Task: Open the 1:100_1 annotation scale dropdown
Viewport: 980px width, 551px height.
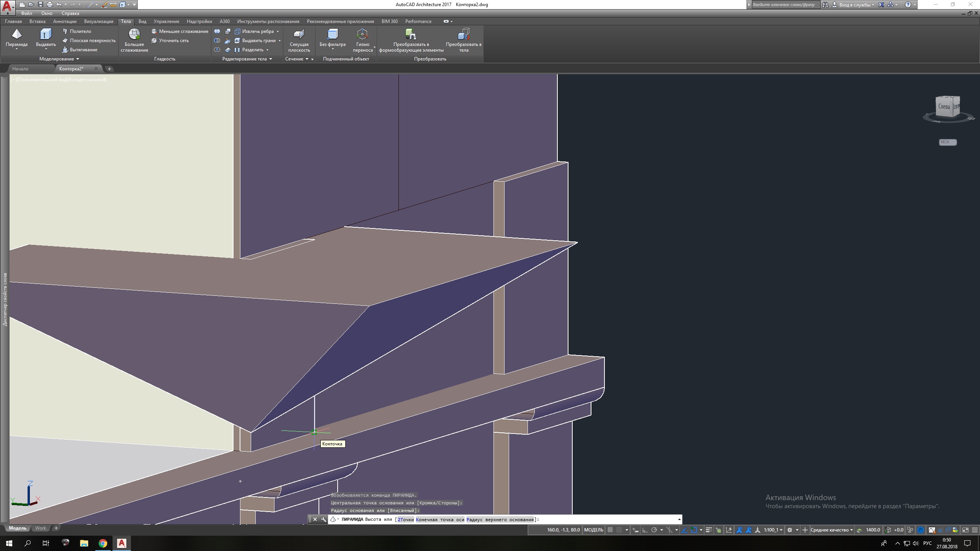Action: [x=773, y=530]
